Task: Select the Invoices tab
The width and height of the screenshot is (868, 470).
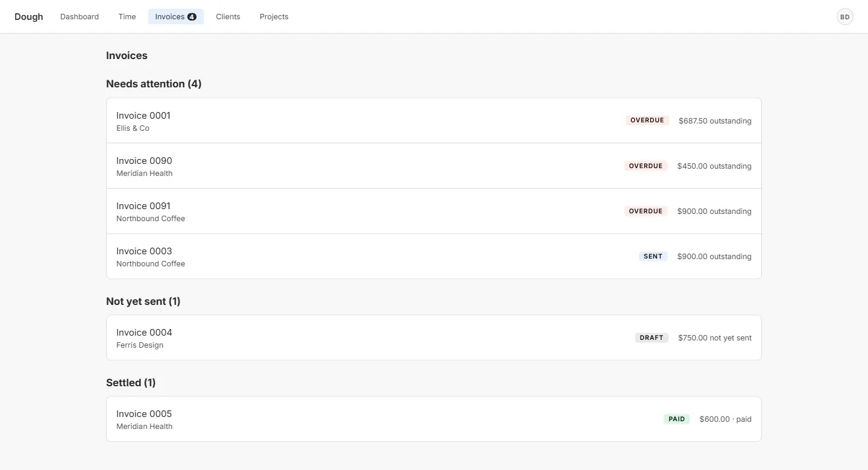Action: point(176,17)
